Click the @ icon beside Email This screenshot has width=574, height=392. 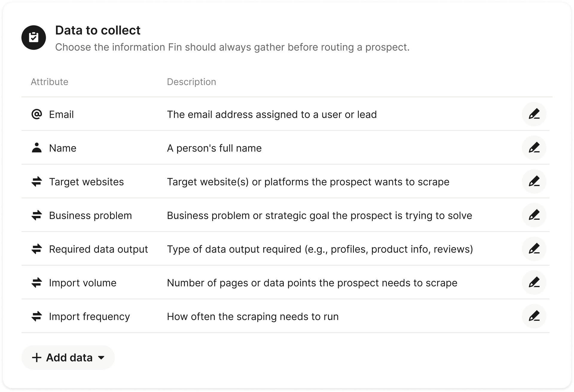36,114
